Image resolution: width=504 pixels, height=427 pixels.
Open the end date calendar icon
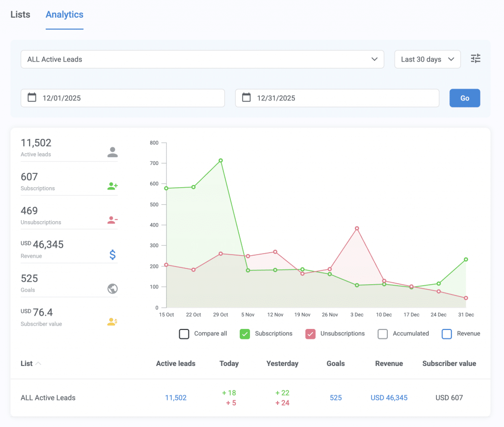246,98
